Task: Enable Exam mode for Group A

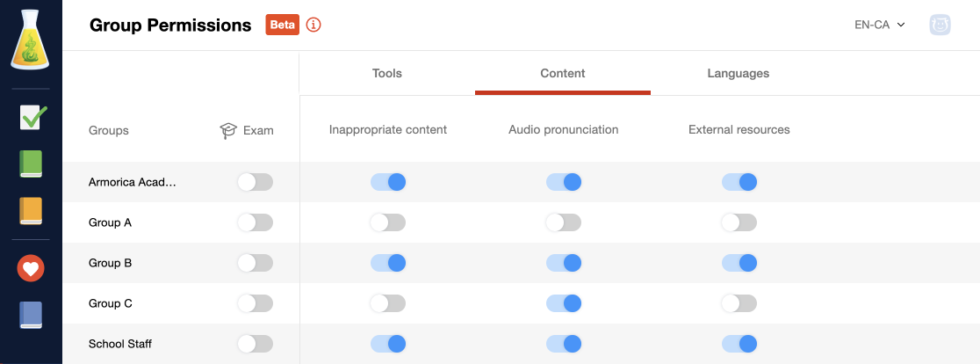Action: [255, 222]
